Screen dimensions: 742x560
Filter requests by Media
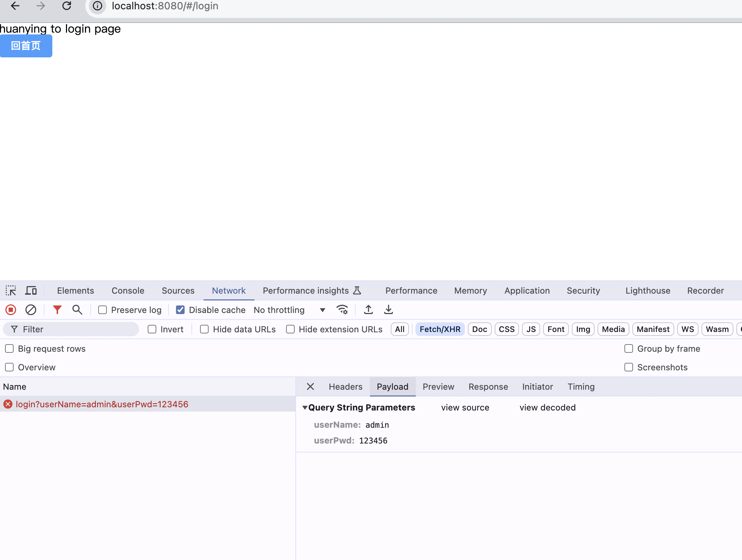(613, 329)
